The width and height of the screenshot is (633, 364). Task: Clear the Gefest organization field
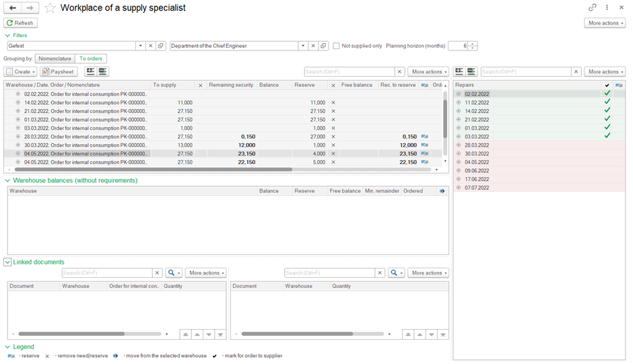(151, 46)
